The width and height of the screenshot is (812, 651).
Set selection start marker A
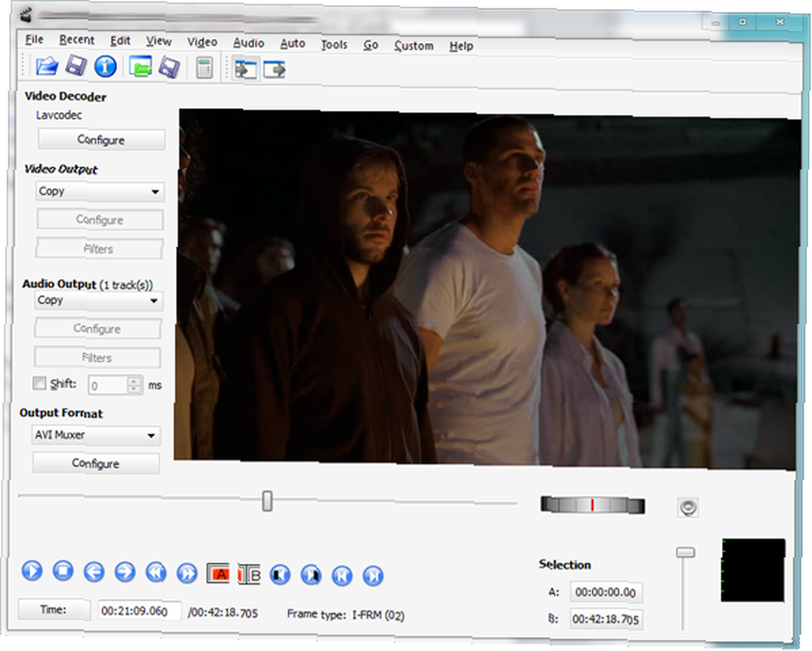218,573
